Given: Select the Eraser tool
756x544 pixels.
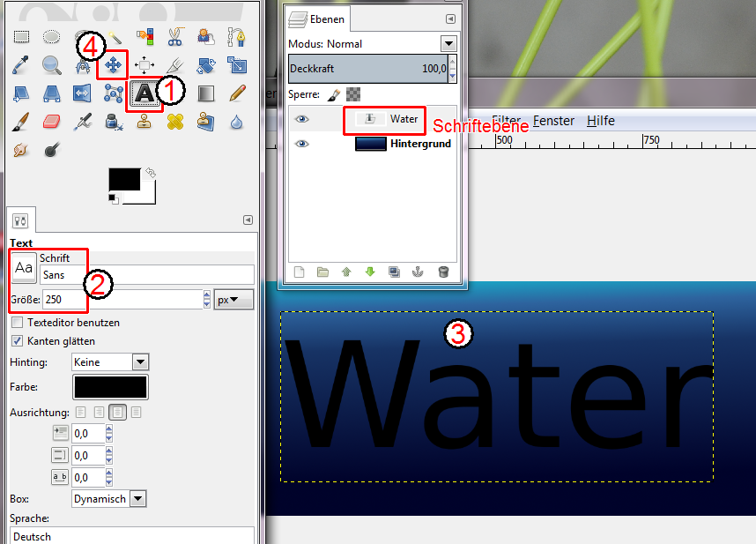Looking at the screenshot, I should click(x=52, y=122).
